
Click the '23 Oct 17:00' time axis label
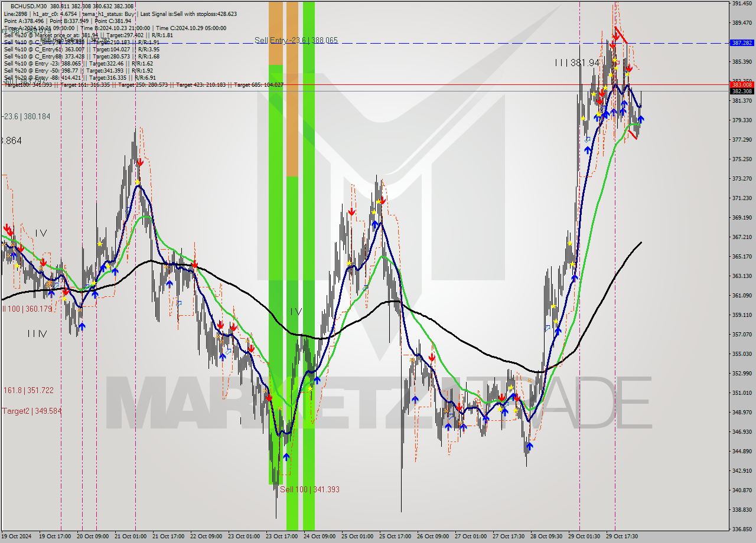tap(282, 537)
